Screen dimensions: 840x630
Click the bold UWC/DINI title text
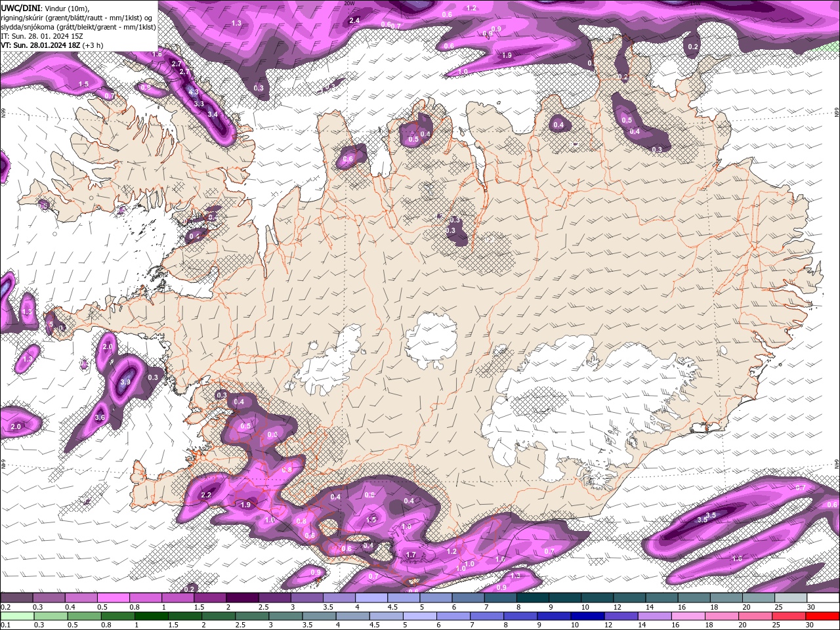(x=20, y=8)
